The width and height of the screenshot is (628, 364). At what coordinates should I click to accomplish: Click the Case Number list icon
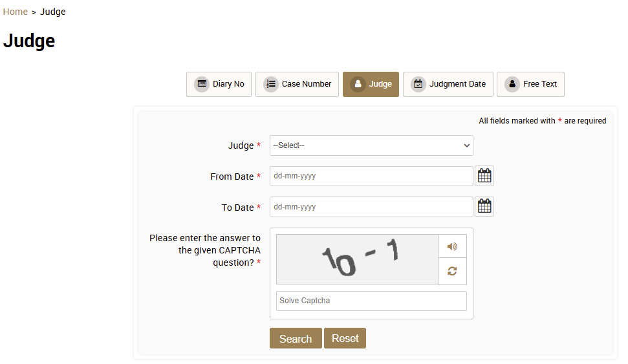coord(271,84)
